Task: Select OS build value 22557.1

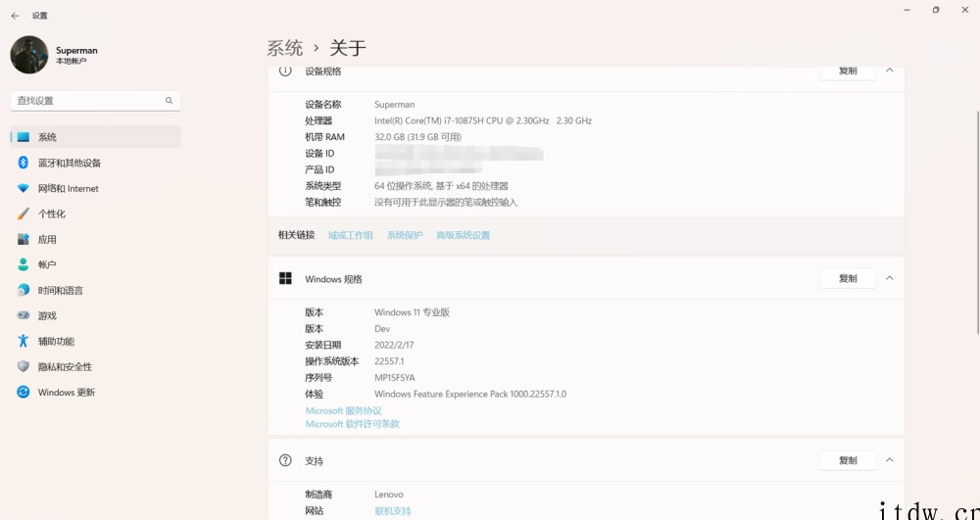Action: pyautogui.click(x=389, y=361)
